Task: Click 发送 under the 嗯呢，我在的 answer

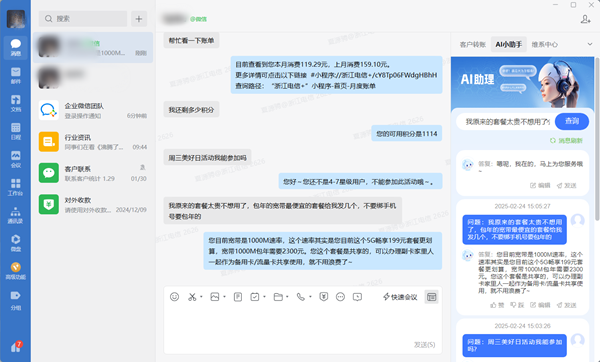Action: tap(567, 186)
